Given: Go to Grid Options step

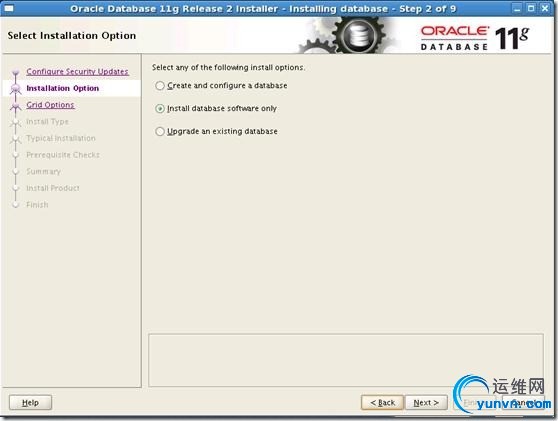Looking at the screenshot, I should pos(50,105).
